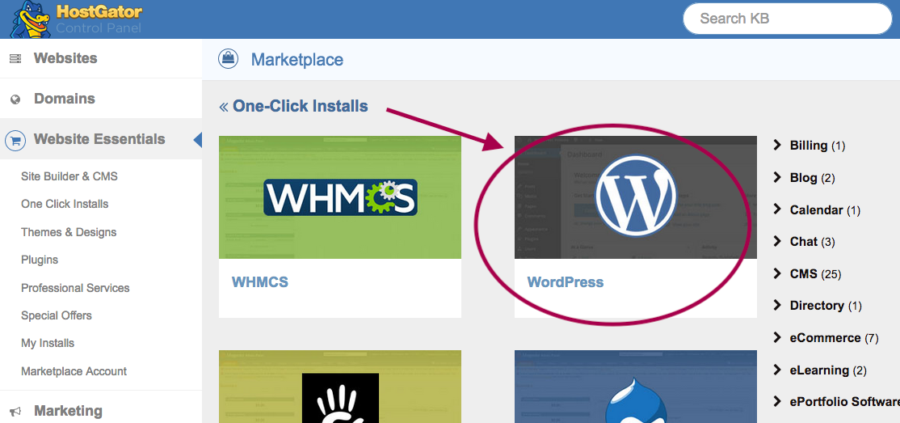This screenshot has height=423, width=900.
Task: Select Website Essentials in the sidebar
Action: pos(101,139)
